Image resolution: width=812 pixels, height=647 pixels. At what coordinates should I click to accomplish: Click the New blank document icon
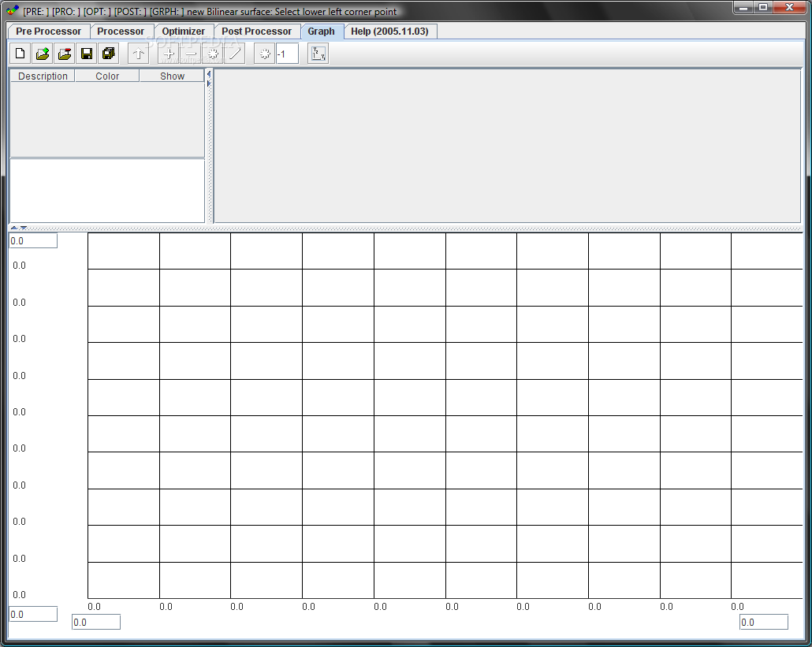click(20, 54)
